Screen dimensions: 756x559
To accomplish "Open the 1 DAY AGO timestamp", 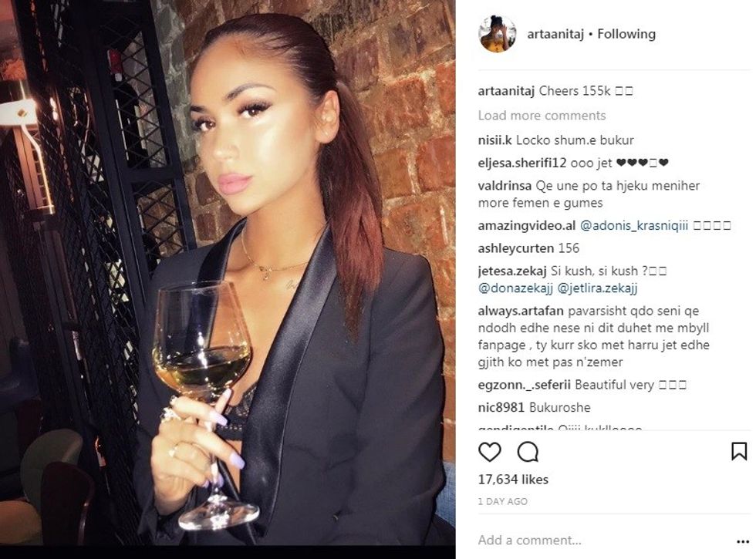I will pos(502,502).
